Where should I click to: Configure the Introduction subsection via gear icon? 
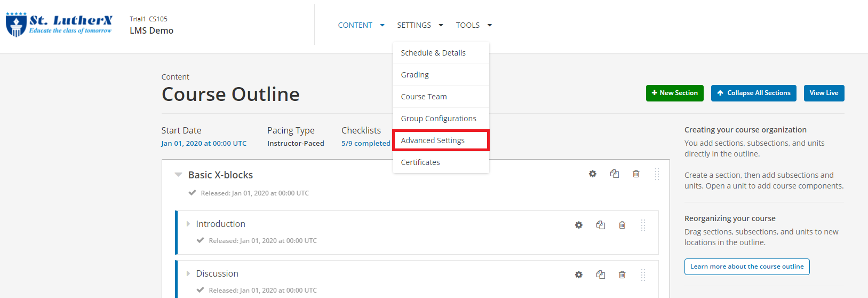pos(578,225)
